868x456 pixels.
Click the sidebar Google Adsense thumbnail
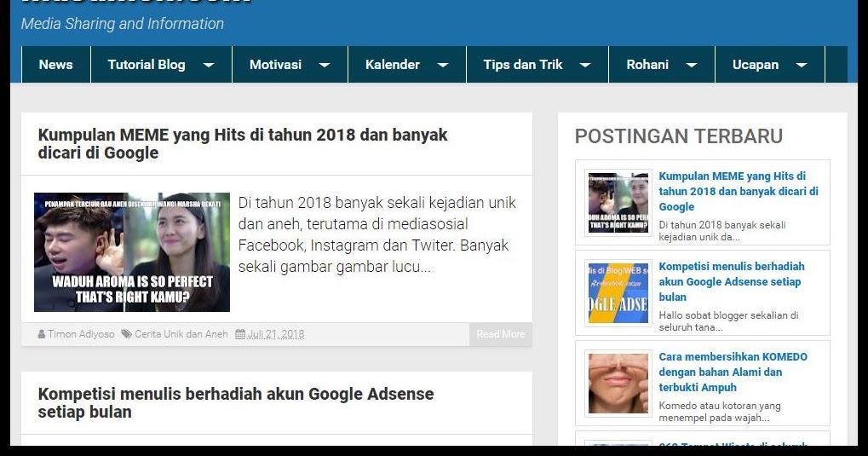coord(618,292)
